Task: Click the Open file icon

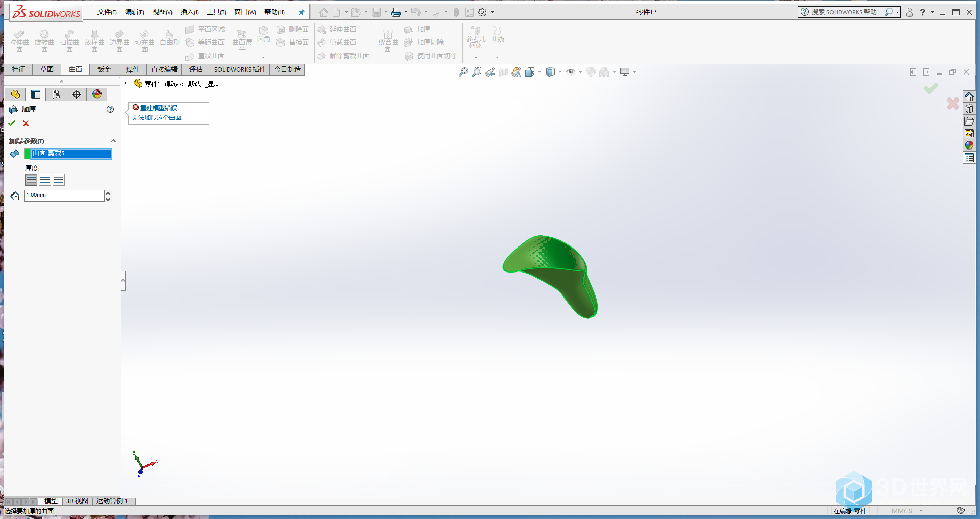Action: pos(356,12)
